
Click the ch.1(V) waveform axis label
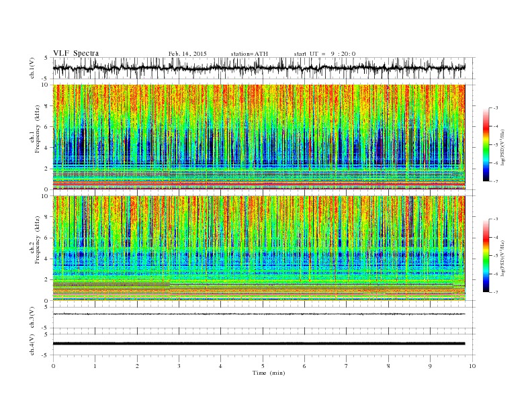[32, 68]
